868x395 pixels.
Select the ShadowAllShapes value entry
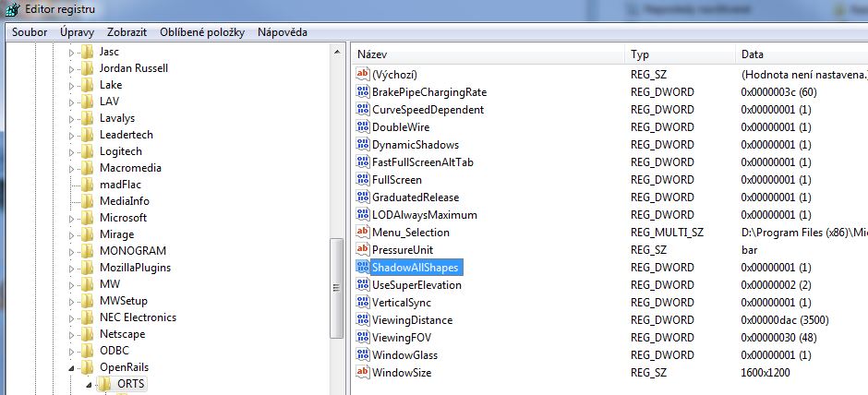[415, 268]
